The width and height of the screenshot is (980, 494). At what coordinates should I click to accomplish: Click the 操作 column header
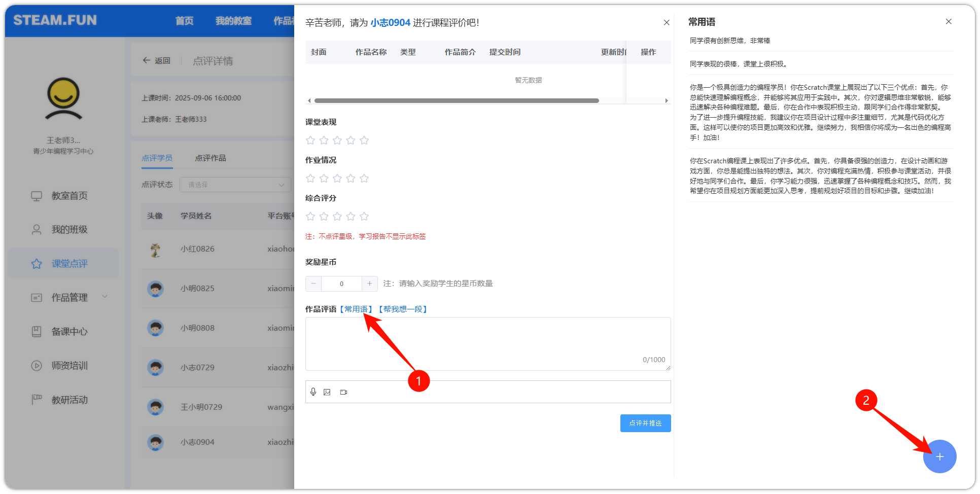(648, 52)
